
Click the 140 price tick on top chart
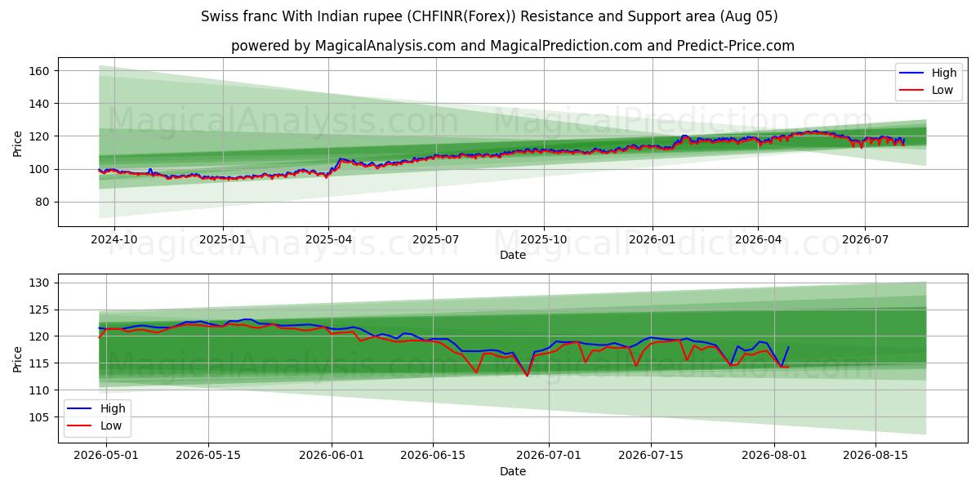pyautogui.click(x=41, y=104)
